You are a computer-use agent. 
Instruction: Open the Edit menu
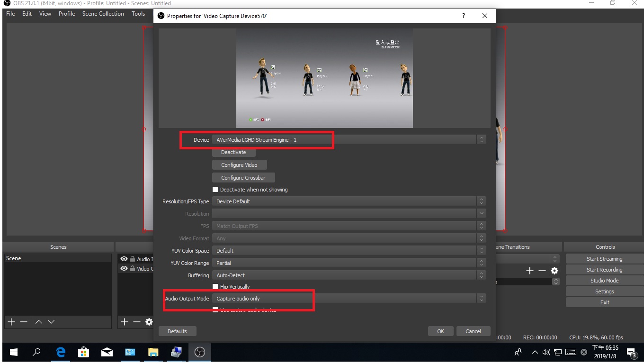click(27, 14)
